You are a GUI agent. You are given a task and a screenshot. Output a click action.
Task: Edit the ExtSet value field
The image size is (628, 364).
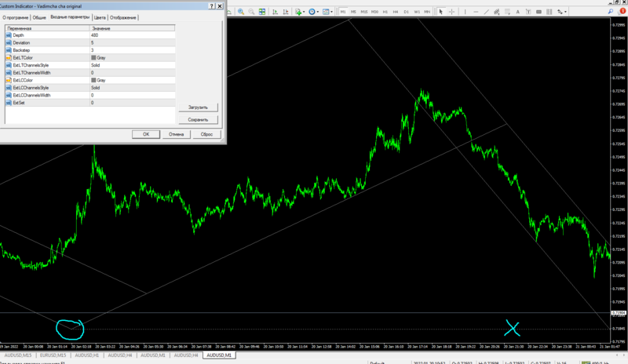point(132,103)
